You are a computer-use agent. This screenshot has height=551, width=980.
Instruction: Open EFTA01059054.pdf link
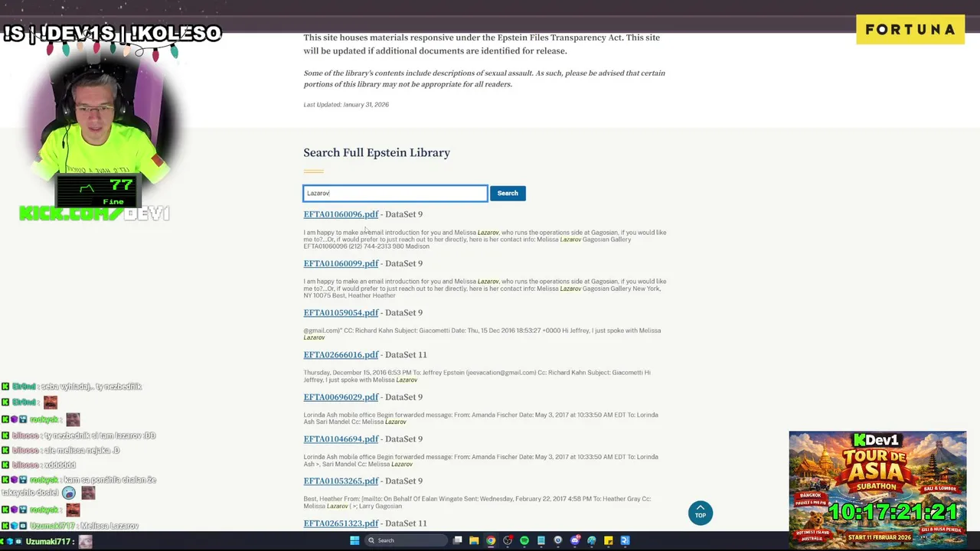(x=341, y=312)
